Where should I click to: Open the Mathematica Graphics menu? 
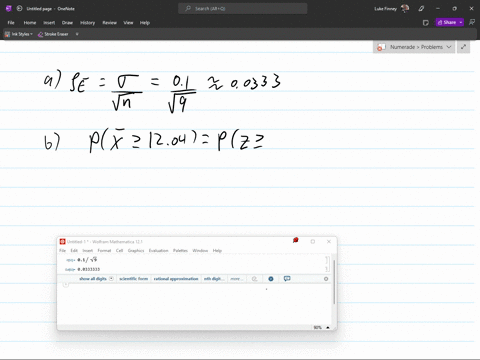coord(136,251)
